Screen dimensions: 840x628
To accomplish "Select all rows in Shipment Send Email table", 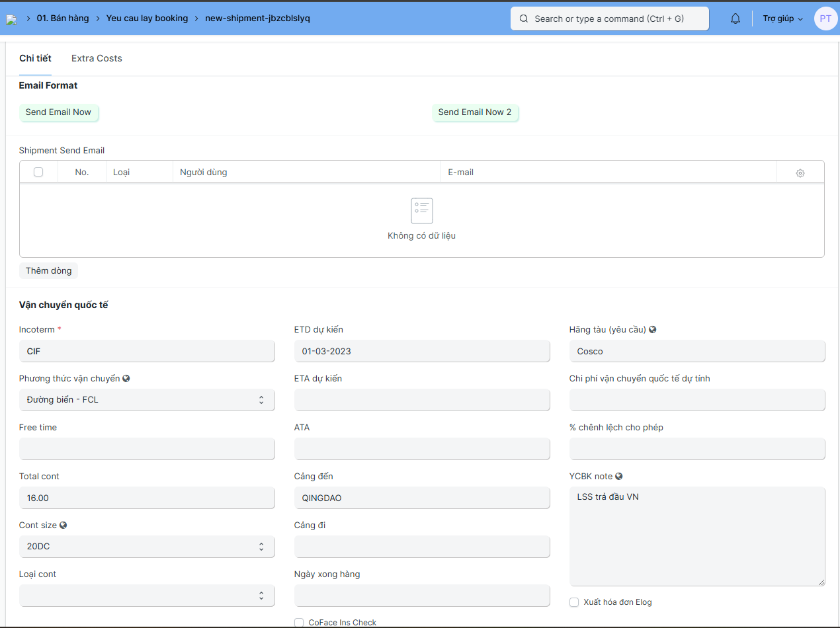I will (38, 172).
